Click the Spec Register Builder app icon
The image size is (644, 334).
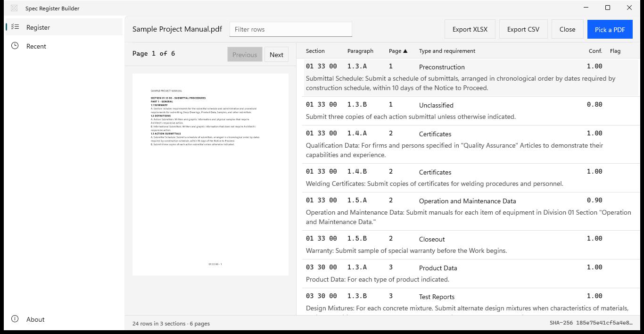(x=14, y=8)
